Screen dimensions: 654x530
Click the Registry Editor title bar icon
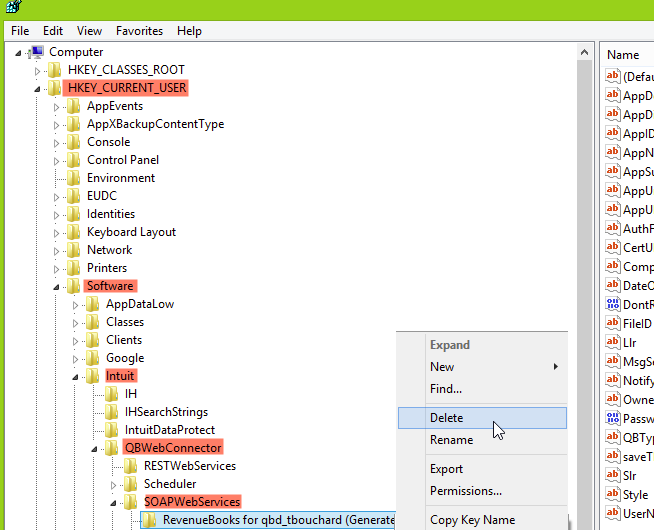[x=13, y=6]
